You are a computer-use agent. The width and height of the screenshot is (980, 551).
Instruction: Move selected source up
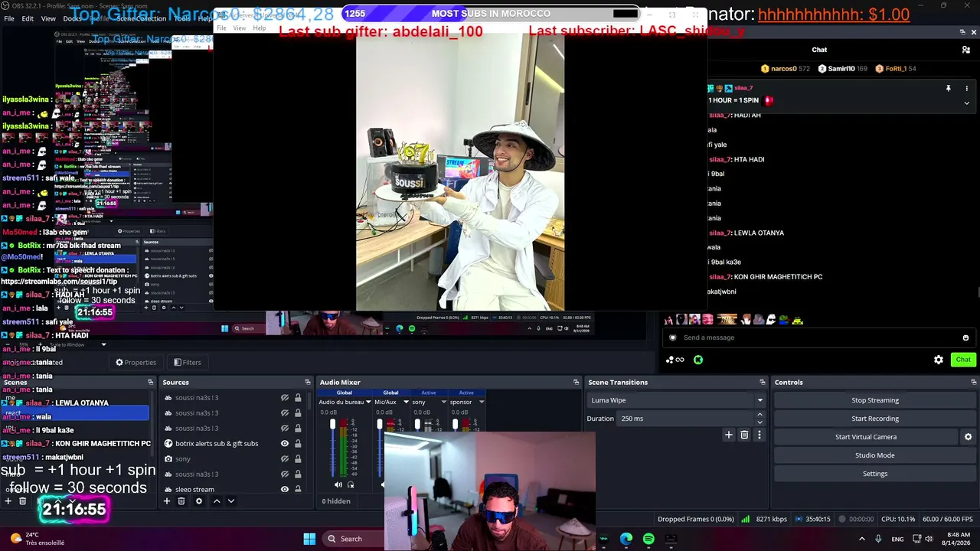217,501
